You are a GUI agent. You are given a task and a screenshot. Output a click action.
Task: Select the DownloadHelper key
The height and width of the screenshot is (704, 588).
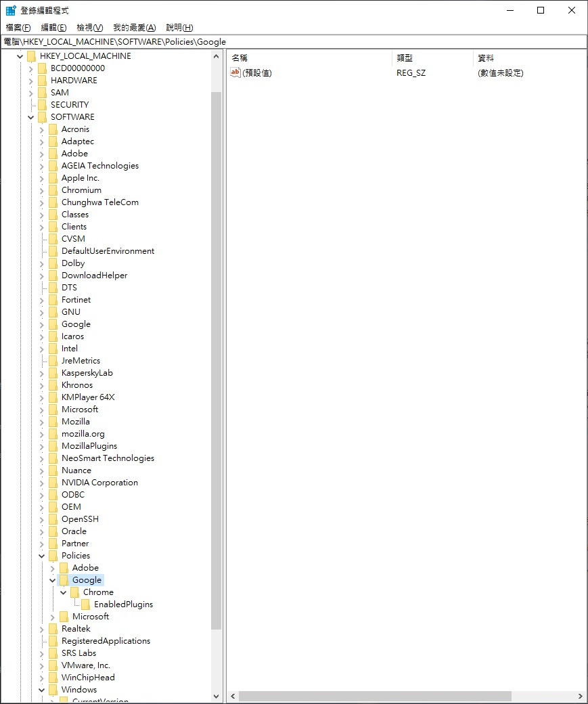(94, 276)
